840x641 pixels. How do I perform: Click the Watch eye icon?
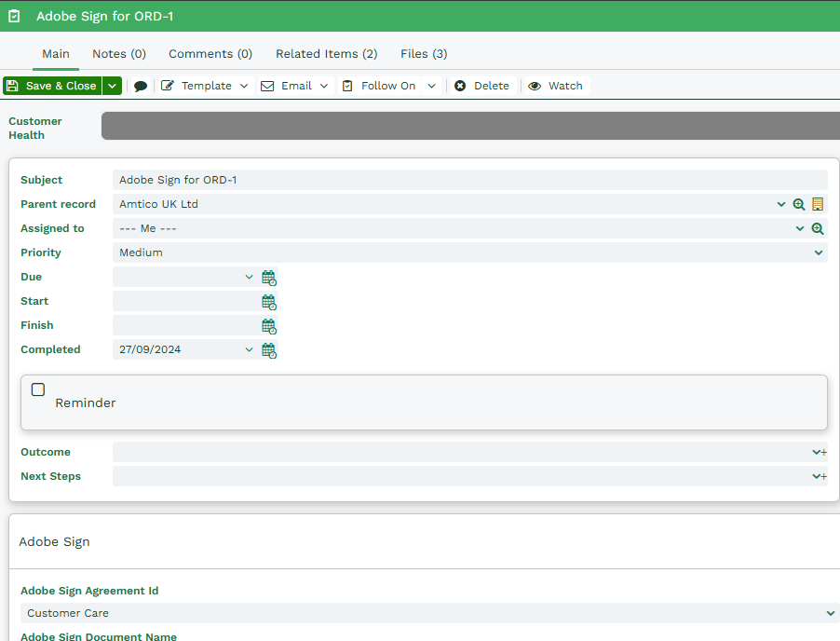[x=535, y=86]
